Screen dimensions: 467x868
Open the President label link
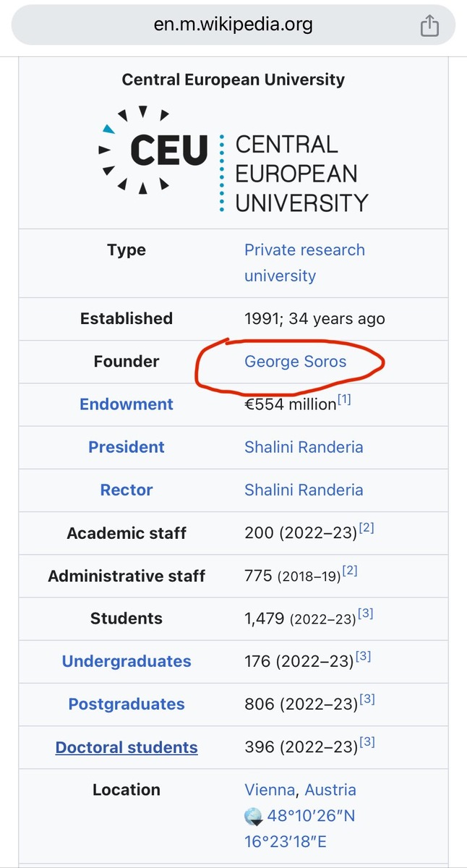coord(127,447)
